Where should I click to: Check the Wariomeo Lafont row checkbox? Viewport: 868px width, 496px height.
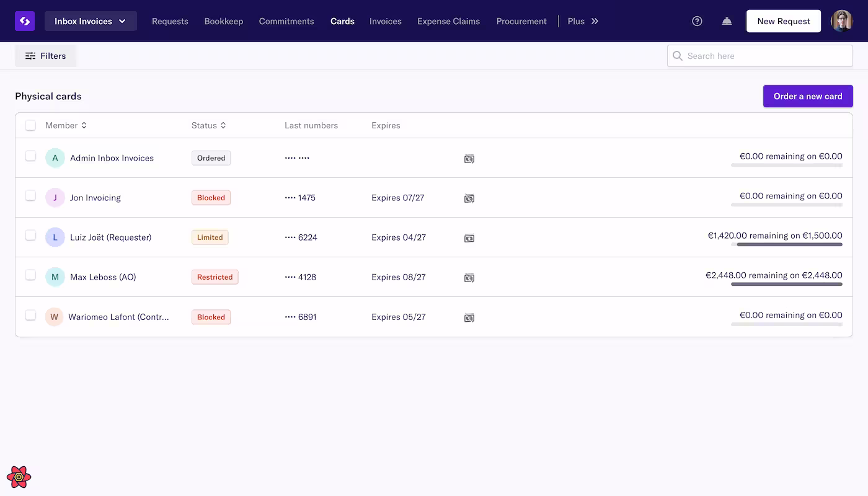point(30,315)
